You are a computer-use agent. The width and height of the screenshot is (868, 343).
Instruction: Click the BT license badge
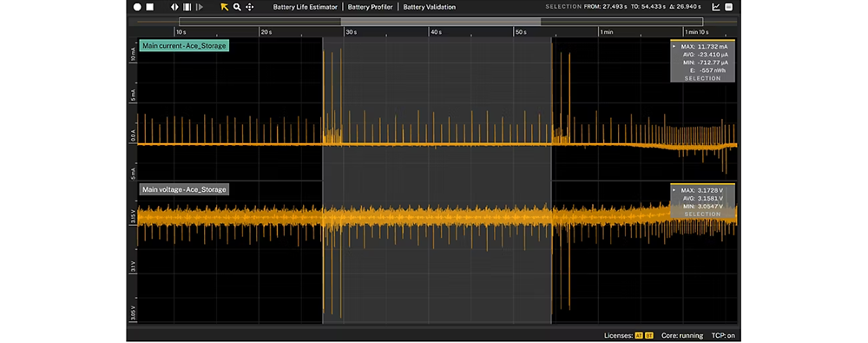coord(648,336)
